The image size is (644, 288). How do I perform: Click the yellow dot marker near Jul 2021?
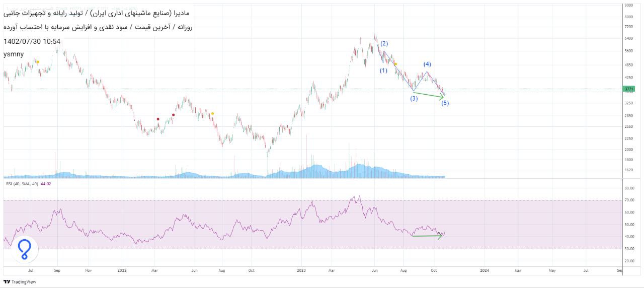tap(38, 62)
